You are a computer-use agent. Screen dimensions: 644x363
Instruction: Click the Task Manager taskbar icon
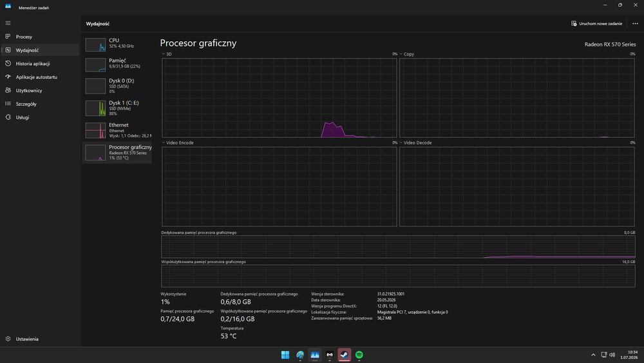[315, 355]
